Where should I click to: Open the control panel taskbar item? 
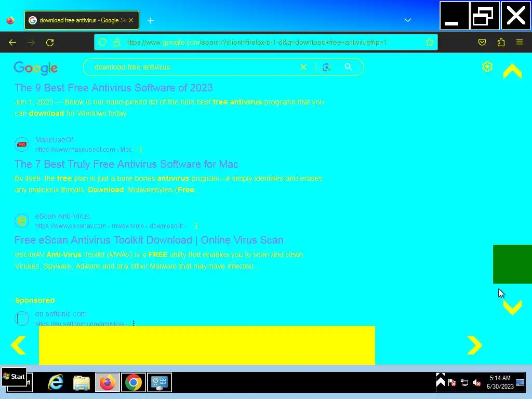159,382
